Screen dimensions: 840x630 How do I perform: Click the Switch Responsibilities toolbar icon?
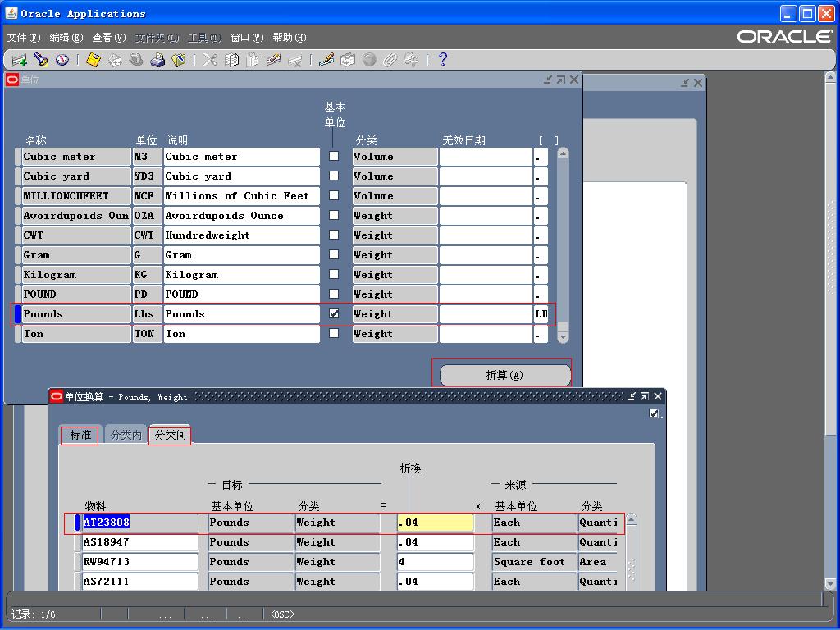click(x=136, y=60)
